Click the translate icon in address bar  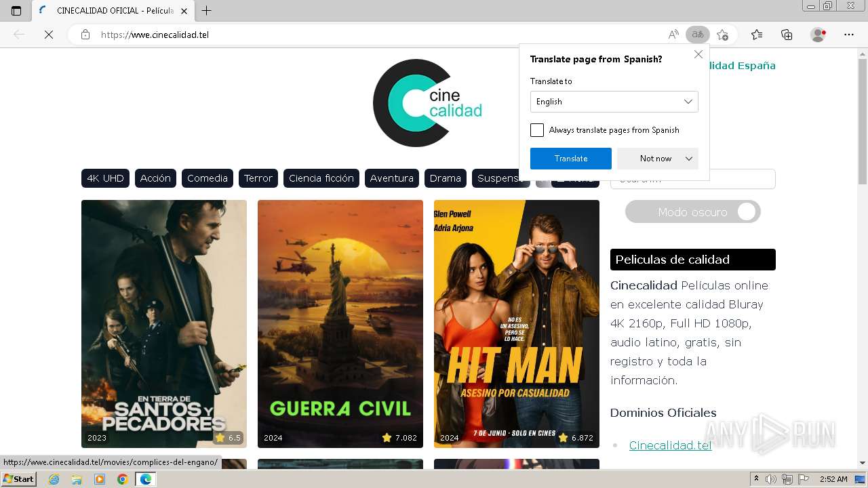point(697,35)
